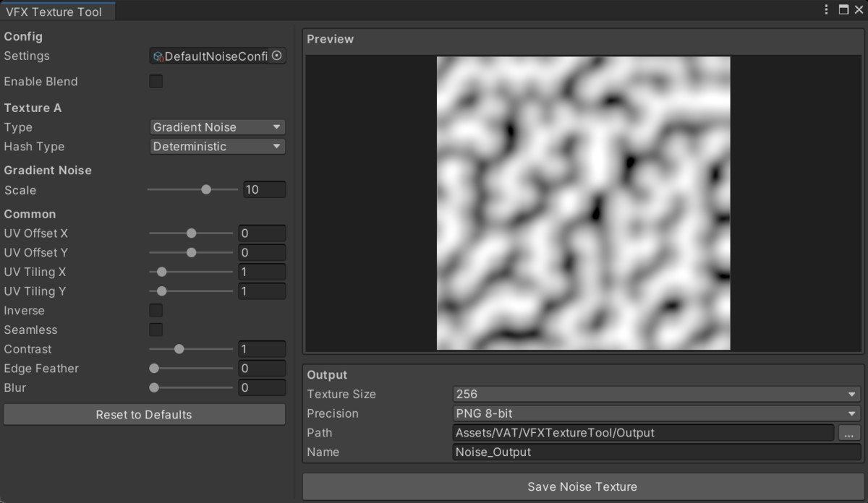The height and width of the screenshot is (503, 868).
Task: Click the Enable Blend label
Action: coord(41,82)
